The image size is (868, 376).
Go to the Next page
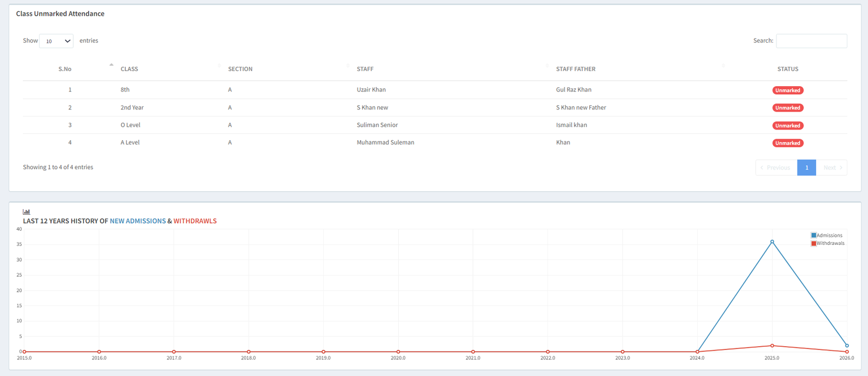(832, 168)
